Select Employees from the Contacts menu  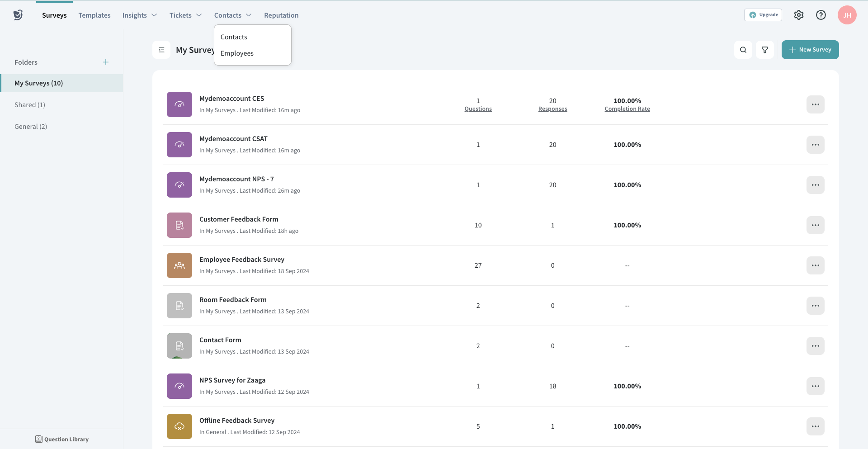237,53
